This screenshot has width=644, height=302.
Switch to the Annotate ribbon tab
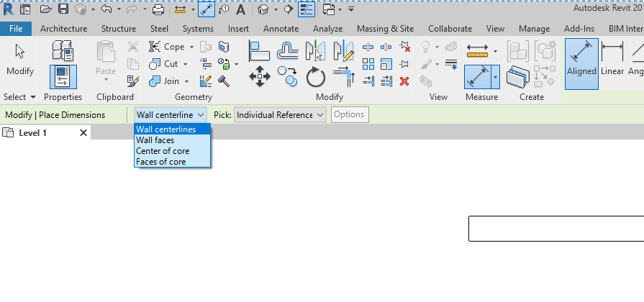click(x=281, y=28)
